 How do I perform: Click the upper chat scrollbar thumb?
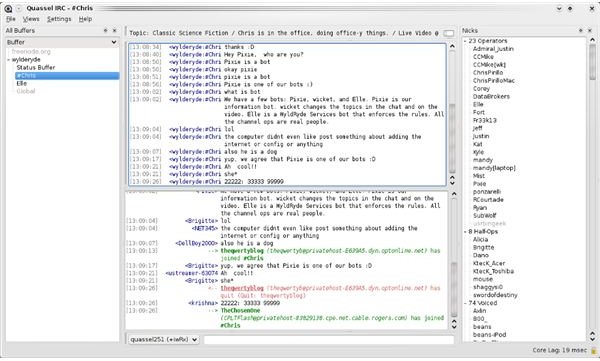(452, 138)
